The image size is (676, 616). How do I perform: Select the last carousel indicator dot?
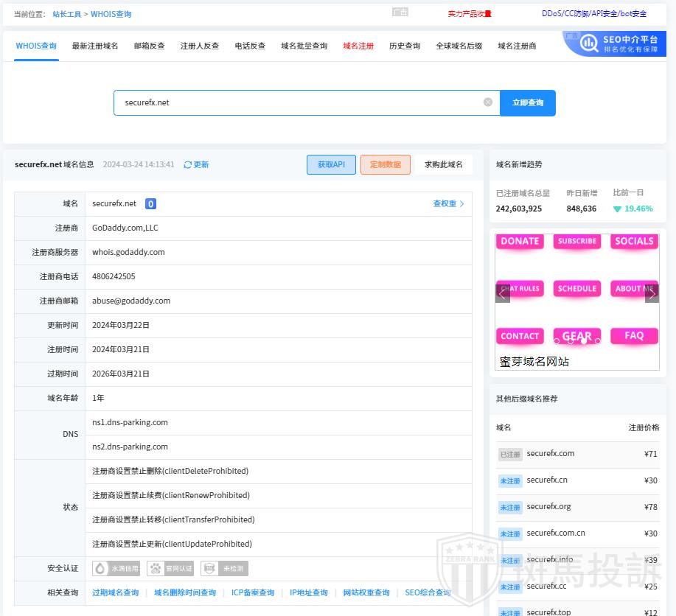click(x=598, y=340)
